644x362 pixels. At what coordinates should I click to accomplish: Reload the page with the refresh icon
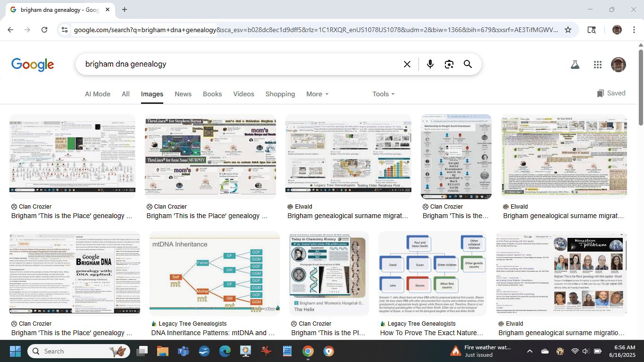[44, 30]
